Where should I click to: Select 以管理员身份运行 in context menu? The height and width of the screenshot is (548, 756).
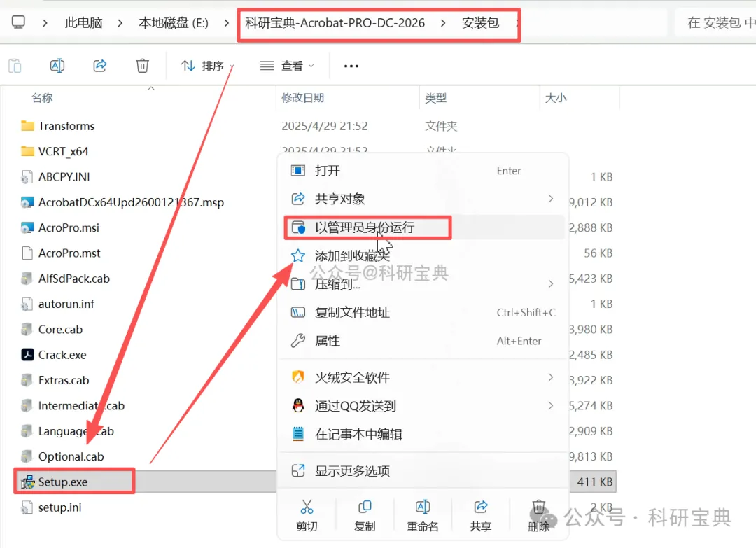pos(422,227)
